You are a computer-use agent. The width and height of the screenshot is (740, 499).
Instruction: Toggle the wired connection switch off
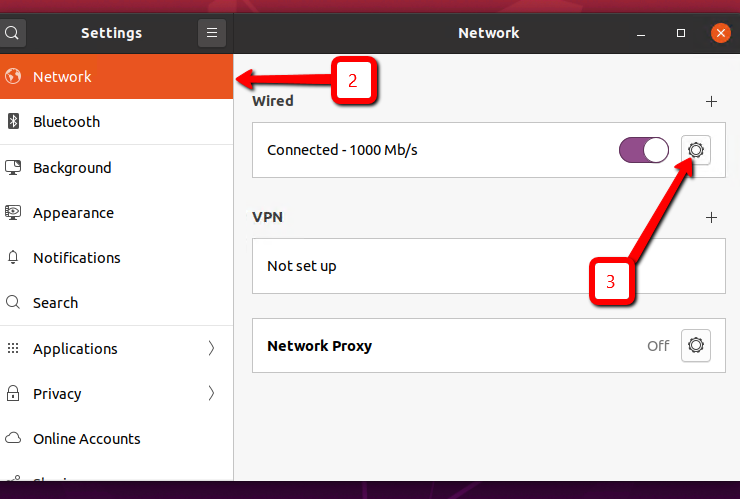point(644,150)
